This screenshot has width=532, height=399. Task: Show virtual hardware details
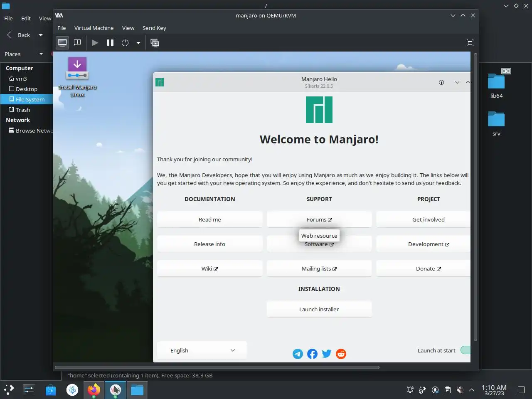click(77, 43)
